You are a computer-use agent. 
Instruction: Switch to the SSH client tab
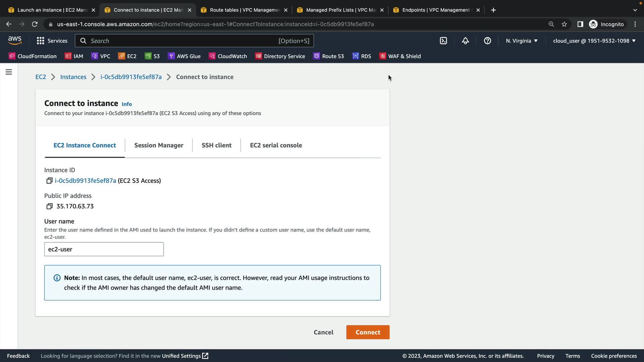tap(216, 145)
